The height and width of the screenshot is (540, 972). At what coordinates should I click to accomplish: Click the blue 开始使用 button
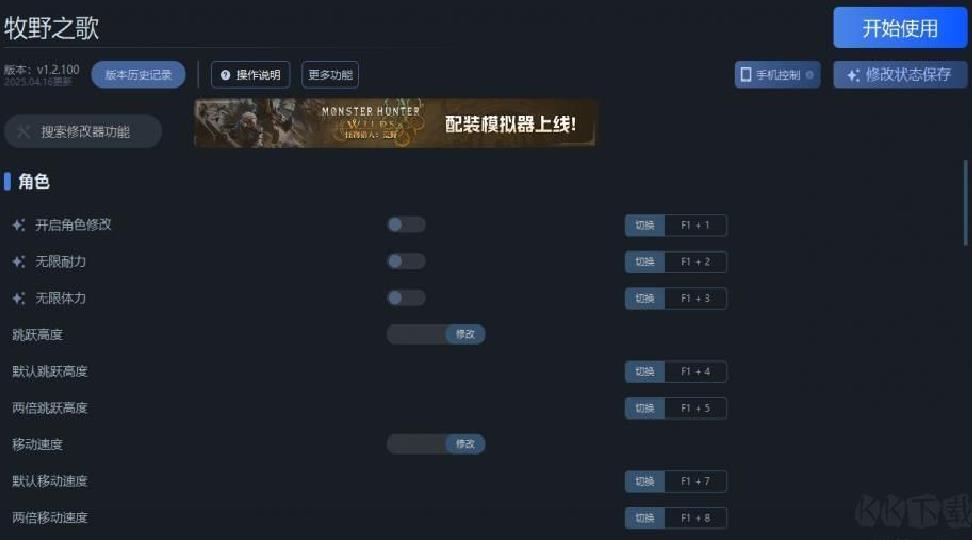[900, 28]
